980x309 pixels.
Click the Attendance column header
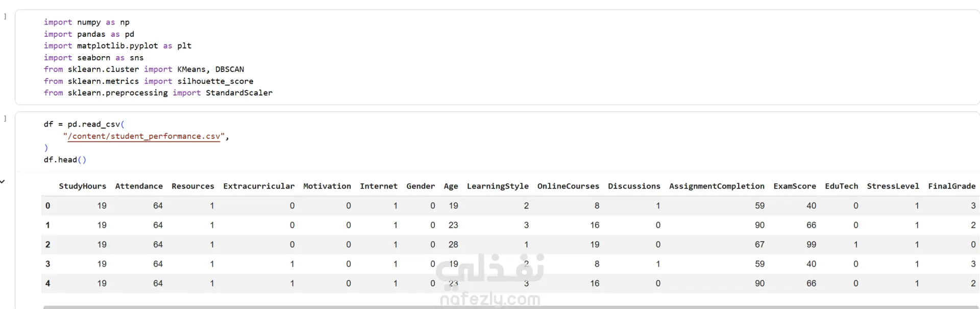point(139,186)
